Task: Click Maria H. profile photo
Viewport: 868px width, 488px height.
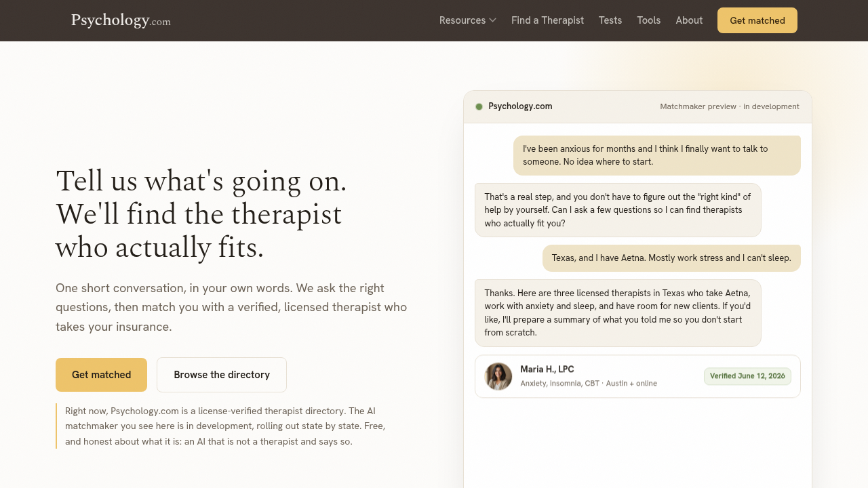Action: coord(498,376)
